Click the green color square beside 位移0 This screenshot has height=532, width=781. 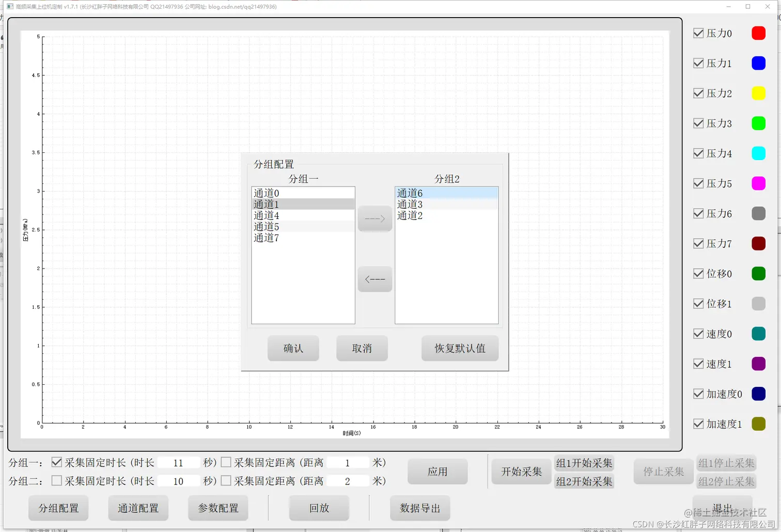(x=758, y=273)
